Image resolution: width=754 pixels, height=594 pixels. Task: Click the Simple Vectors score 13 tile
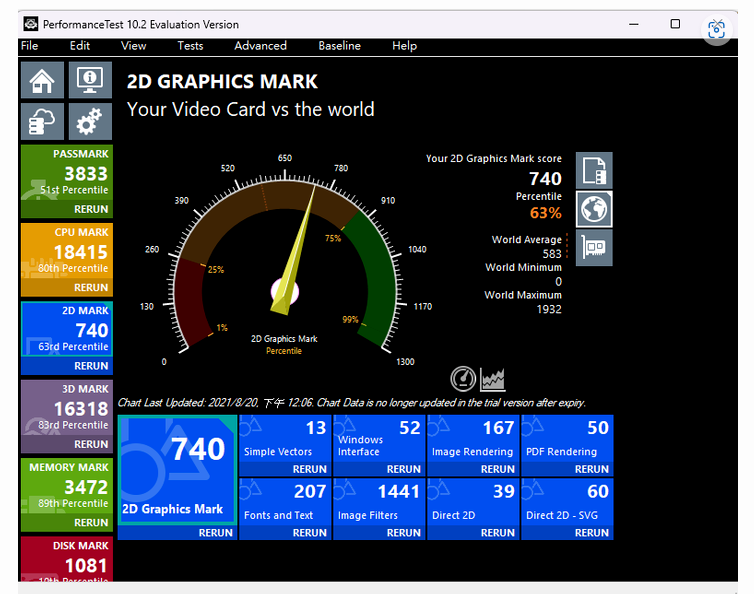285,439
